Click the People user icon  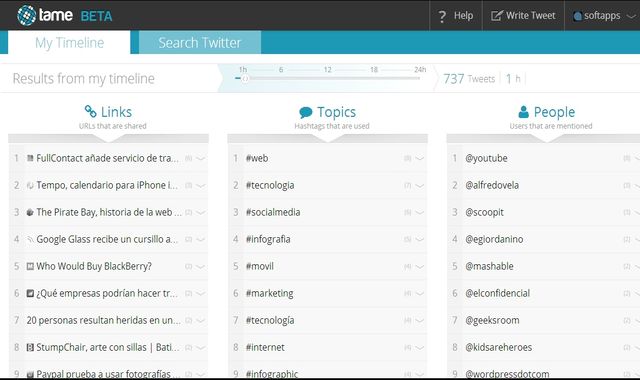pyautogui.click(x=523, y=111)
